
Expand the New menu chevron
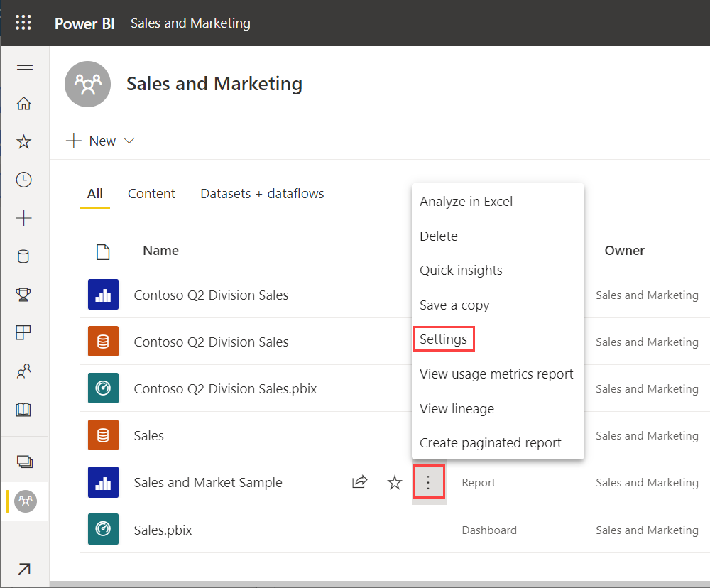[129, 141]
